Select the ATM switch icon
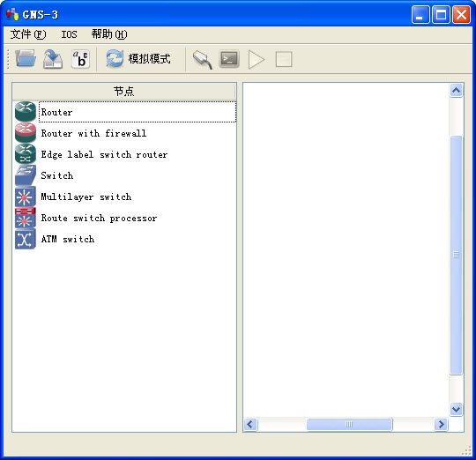The image size is (476, 460). tap(26, 239)
